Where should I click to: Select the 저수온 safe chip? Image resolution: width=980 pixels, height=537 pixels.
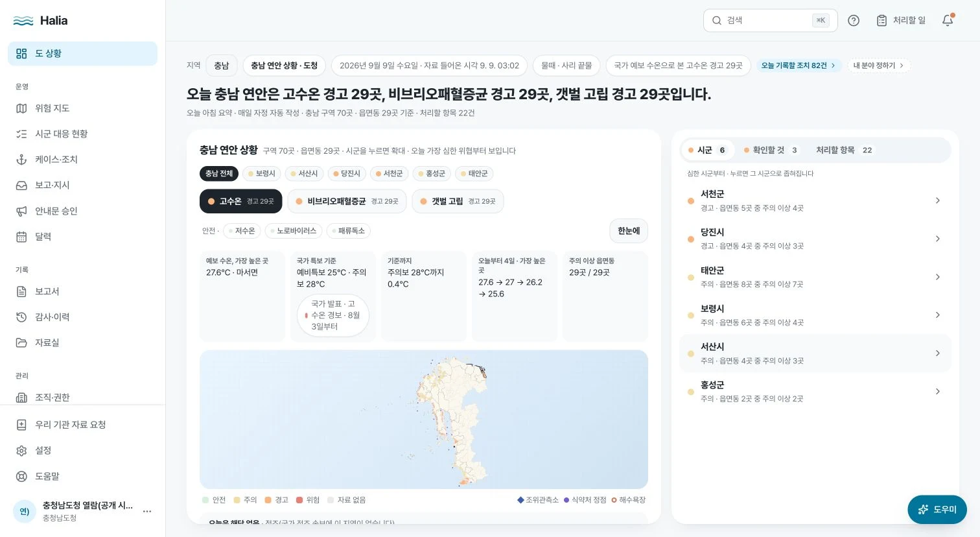click(242, 231)
